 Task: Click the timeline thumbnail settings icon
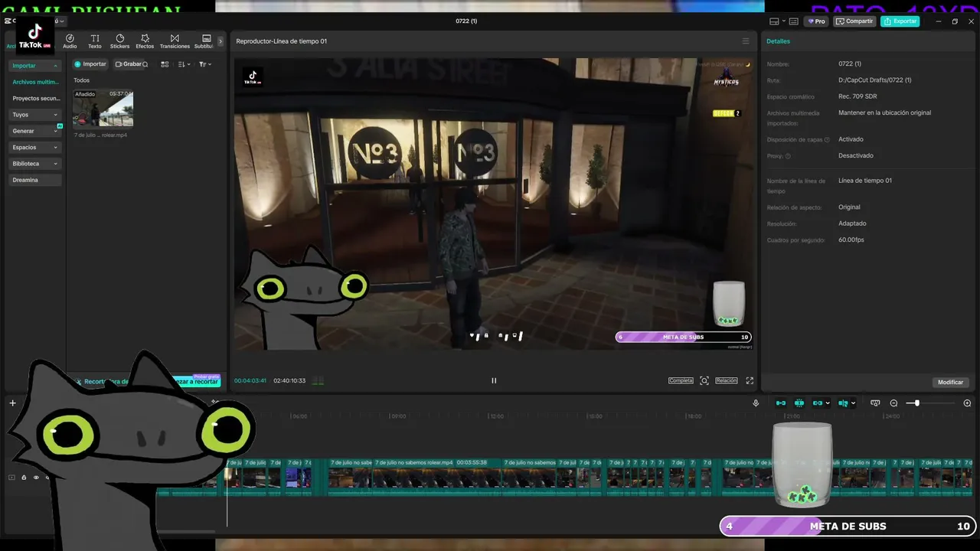pos(875,403)
